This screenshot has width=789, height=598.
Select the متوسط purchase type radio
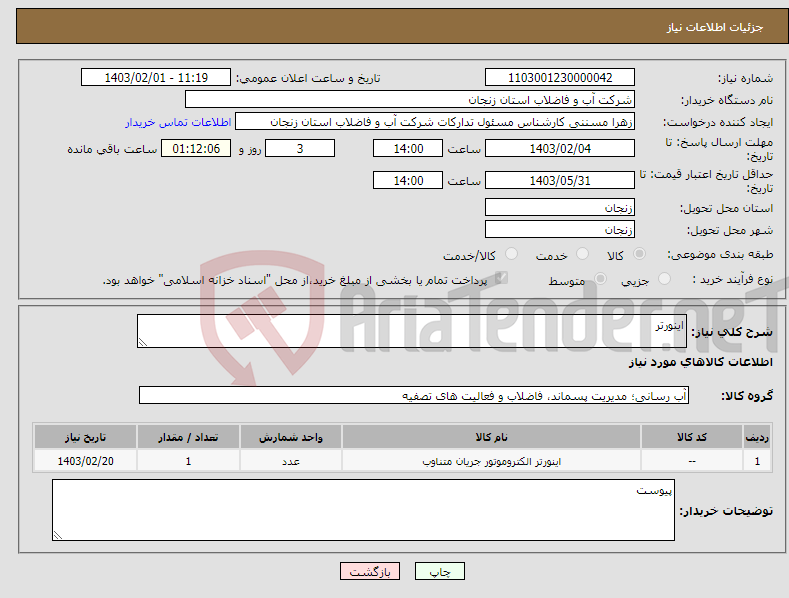pyautogui.click(x=600, y=278)
